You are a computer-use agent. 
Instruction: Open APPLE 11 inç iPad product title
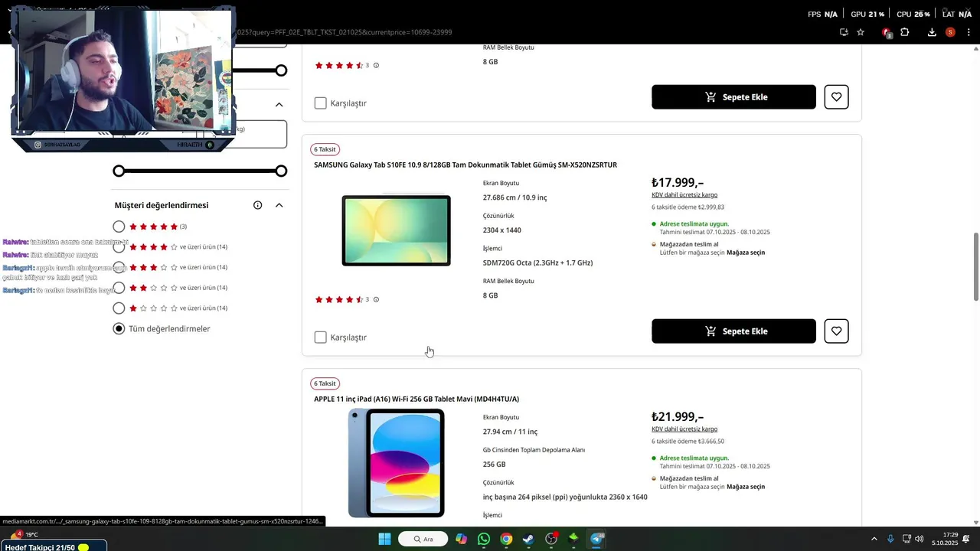pyautogui.click(x=416, y=399)
